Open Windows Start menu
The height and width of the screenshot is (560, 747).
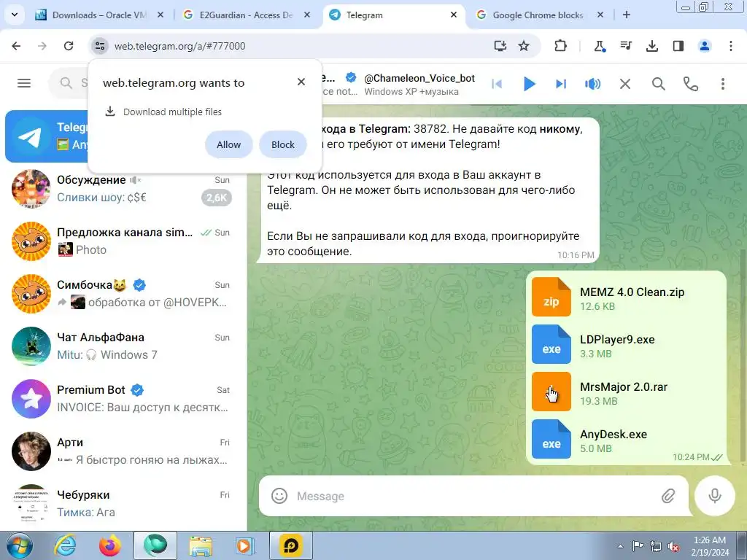coord(19,545)
